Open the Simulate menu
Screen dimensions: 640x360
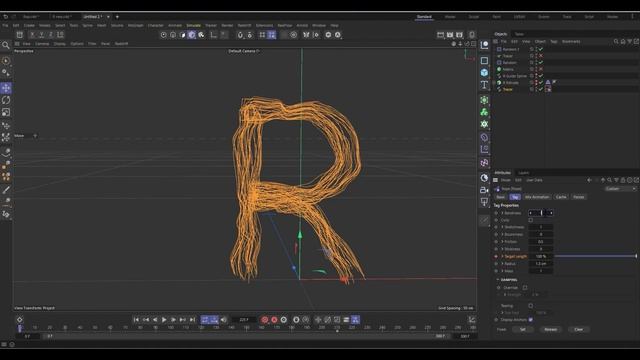pyautogui.click(x=193, y=25)
